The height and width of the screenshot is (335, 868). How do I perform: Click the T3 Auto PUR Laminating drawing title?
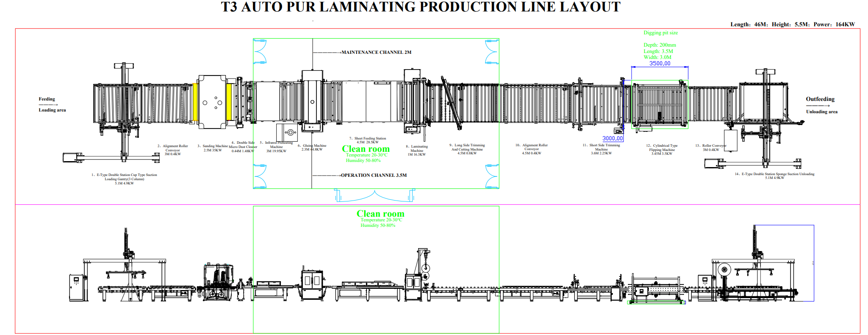(x=421, y=7)
